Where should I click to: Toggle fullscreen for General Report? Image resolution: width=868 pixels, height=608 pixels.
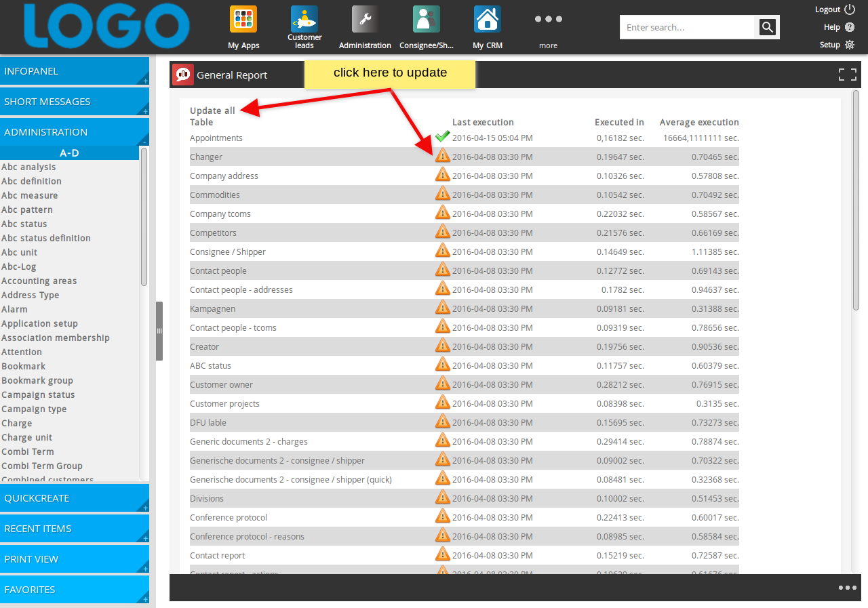click(847, 75)
